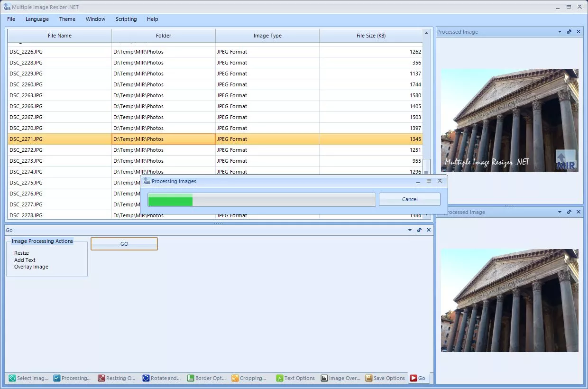Select the DSC_2273.JPG row
Screen dimensions: 588x389
tap(215, 161)
